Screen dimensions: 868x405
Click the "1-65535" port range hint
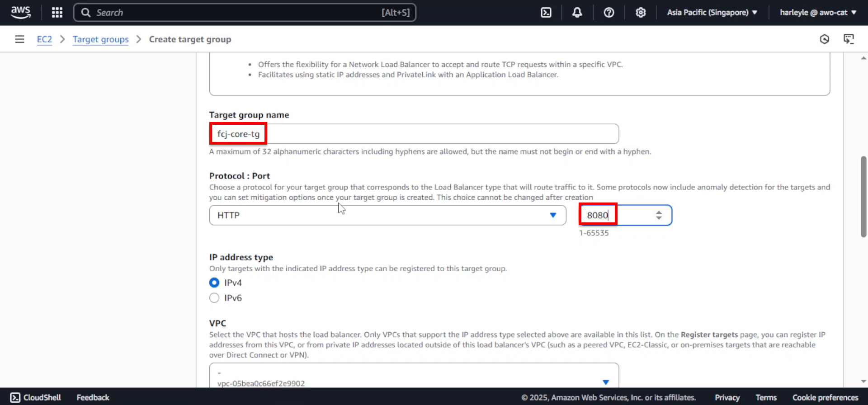[594, 233]
